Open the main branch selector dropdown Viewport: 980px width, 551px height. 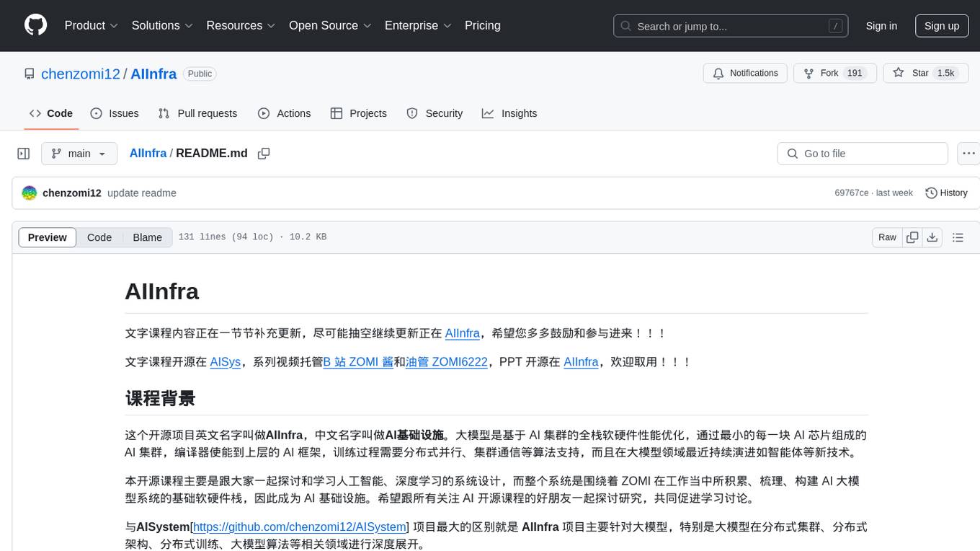[x=79, y=154]
